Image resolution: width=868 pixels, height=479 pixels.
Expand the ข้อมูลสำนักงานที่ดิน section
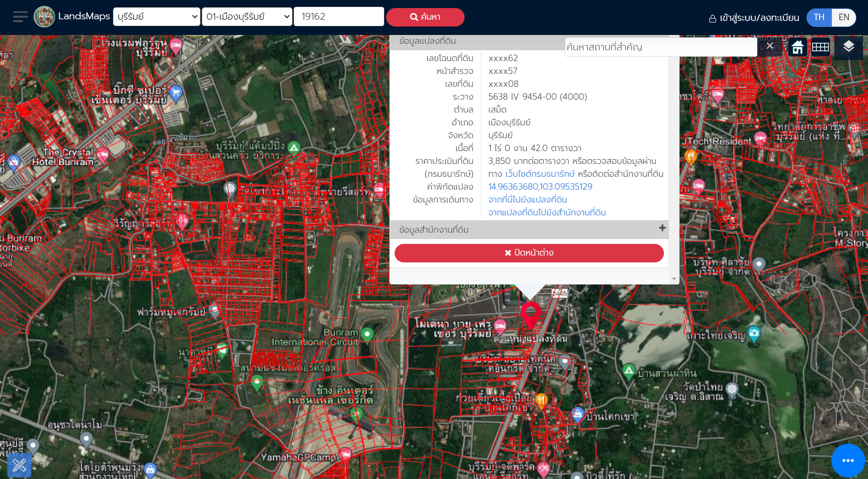(x=662, y=228)
